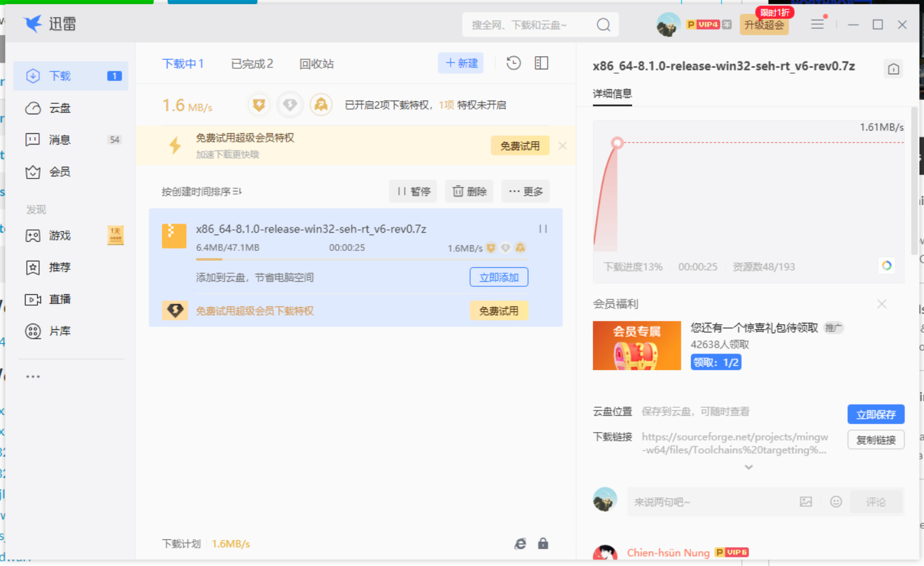Open the 更多 more options menu
This screenshot has height=566, width=924.
coord(526,191)
